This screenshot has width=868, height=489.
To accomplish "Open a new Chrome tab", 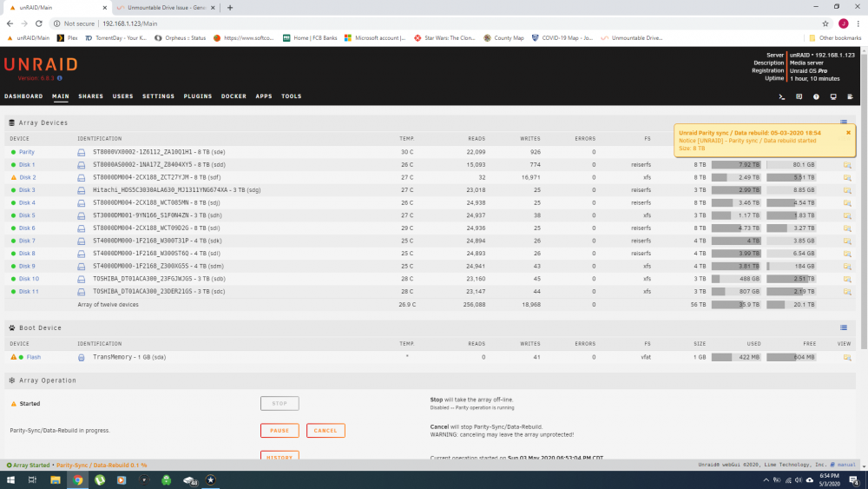I will pyautogui.click(x=230, y=8).
